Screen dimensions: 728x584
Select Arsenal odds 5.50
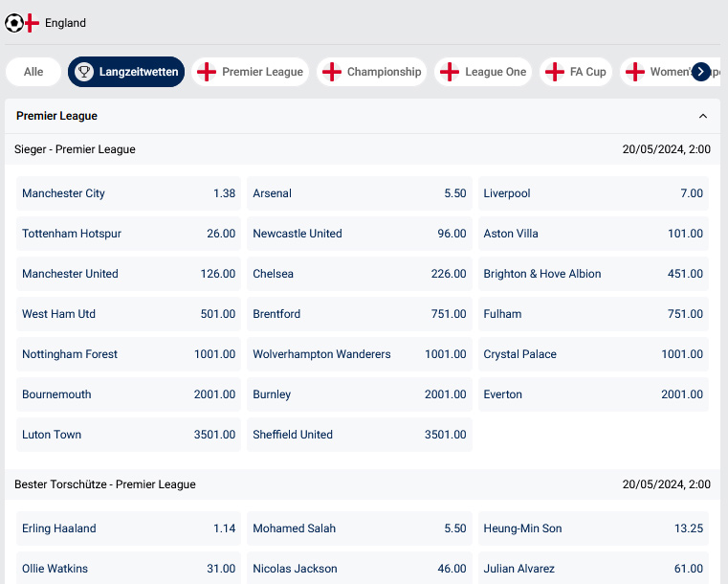tap(360, 193)
